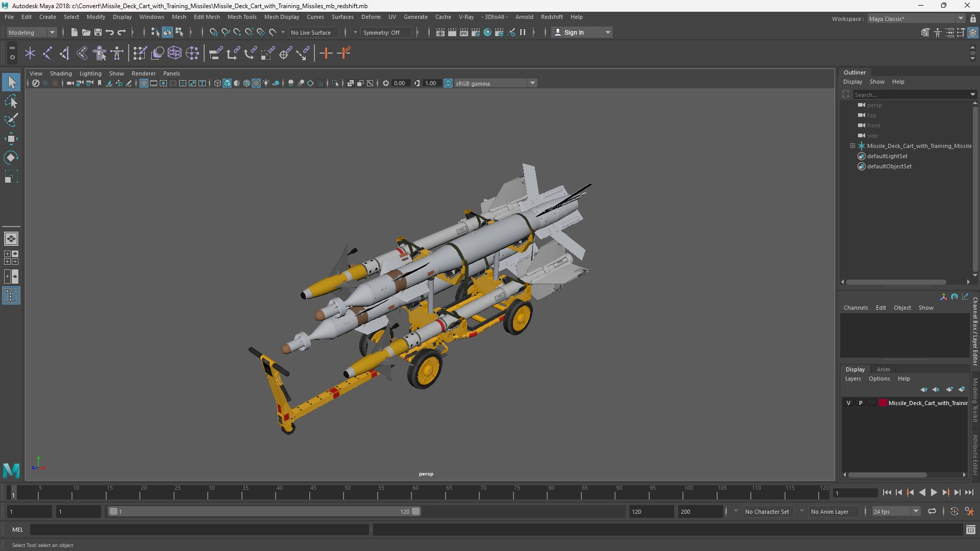Activate the Move tool
980x551 pixels.
pyautogui.click(x=11, y=139)
